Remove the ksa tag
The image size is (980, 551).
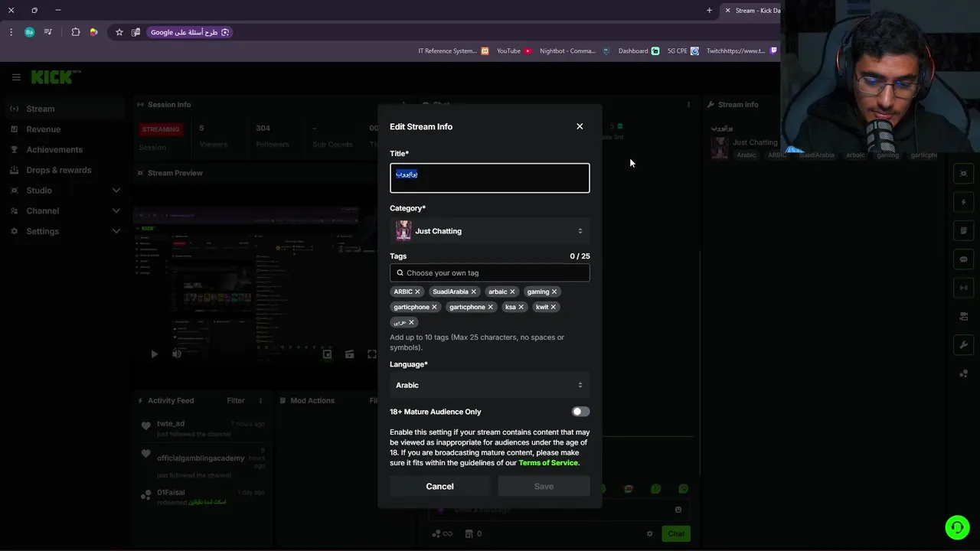pos(521,307)
